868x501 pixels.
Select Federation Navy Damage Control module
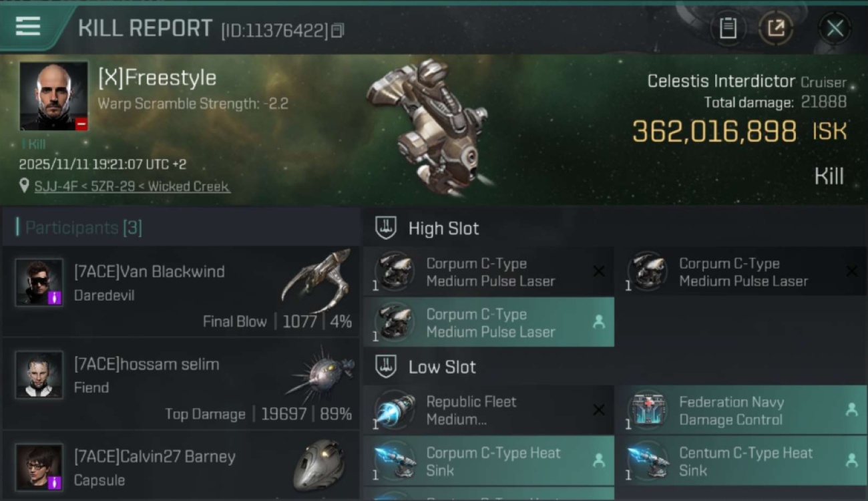pyautogui.click(x=741, y=410)
